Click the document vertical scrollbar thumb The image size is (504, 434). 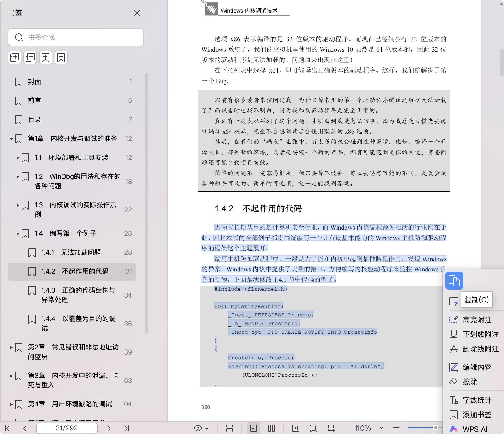[x=501, y=63]
